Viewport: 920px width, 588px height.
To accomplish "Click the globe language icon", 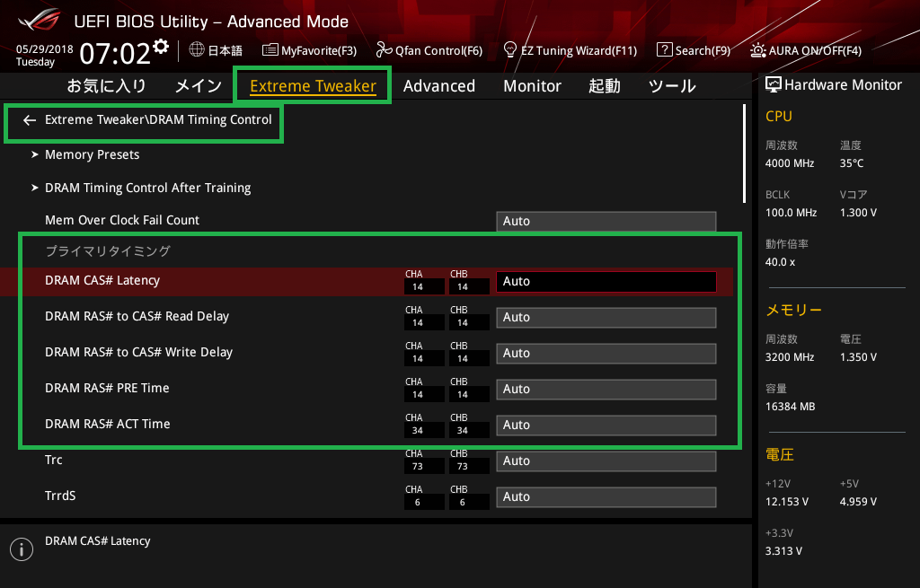I will (197, 50).
